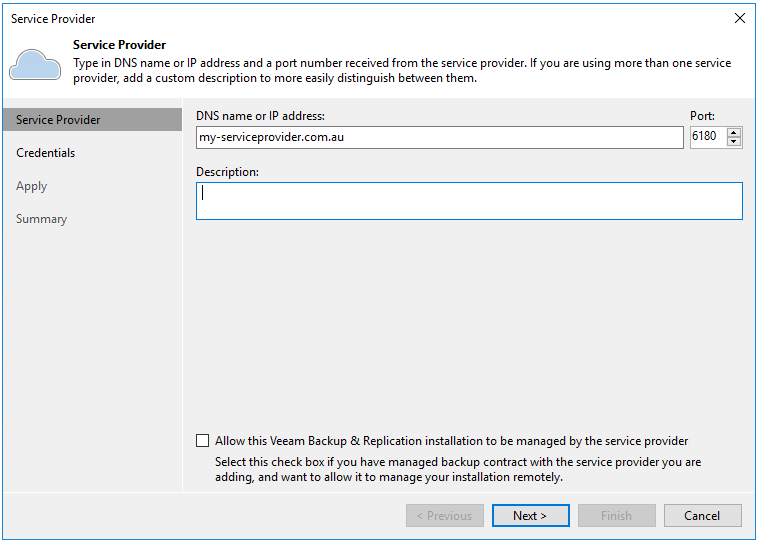The width and height of the screenshot is (759, 544).
Task: Click the 'DNS name or IP address' label
Action: [260, 116]
